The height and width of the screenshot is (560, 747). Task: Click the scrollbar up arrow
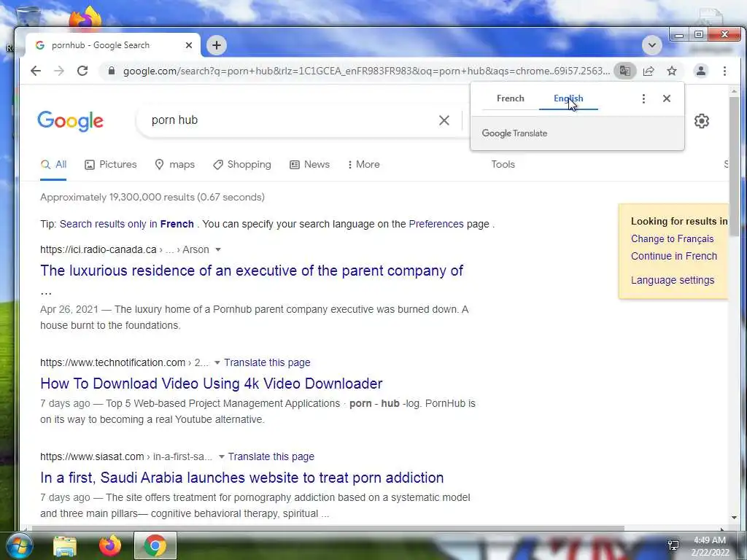point(734,90)
